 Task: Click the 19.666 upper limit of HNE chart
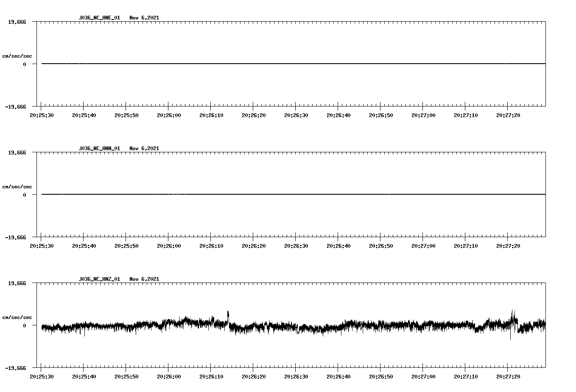(x=17, y=22)
